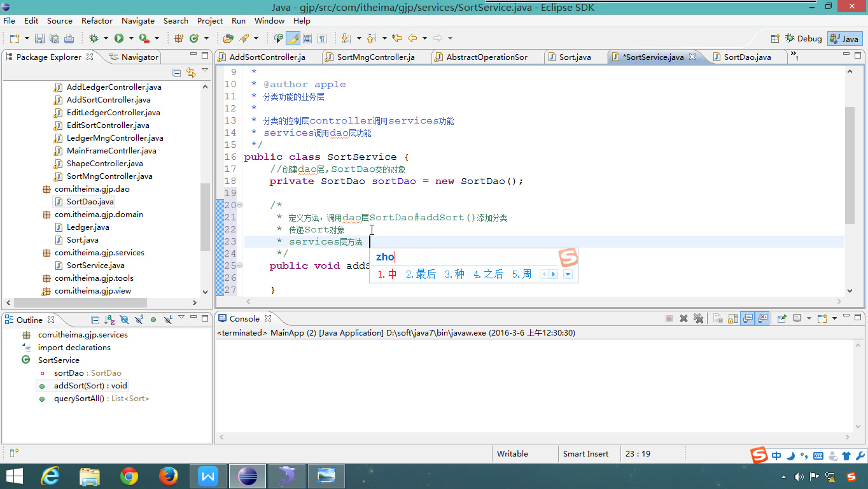Click the Save icon in the toolbar
Image resolution: width=868 pixels, height=489 pixels.
point(39,39)
